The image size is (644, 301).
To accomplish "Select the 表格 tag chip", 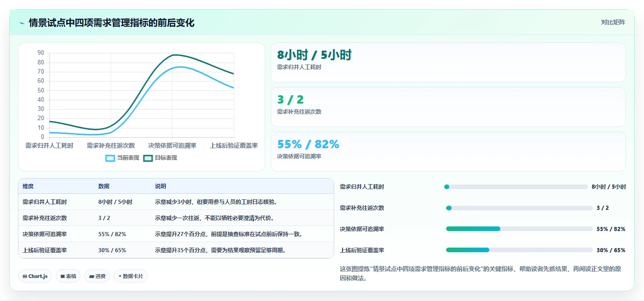I will point(68,276).
